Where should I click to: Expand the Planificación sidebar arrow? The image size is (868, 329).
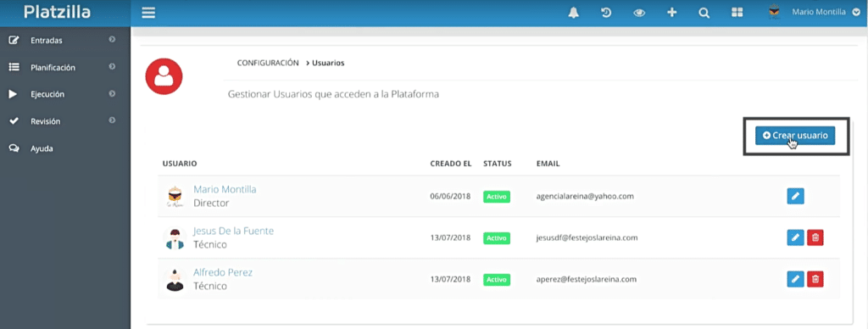click(112, 67)
